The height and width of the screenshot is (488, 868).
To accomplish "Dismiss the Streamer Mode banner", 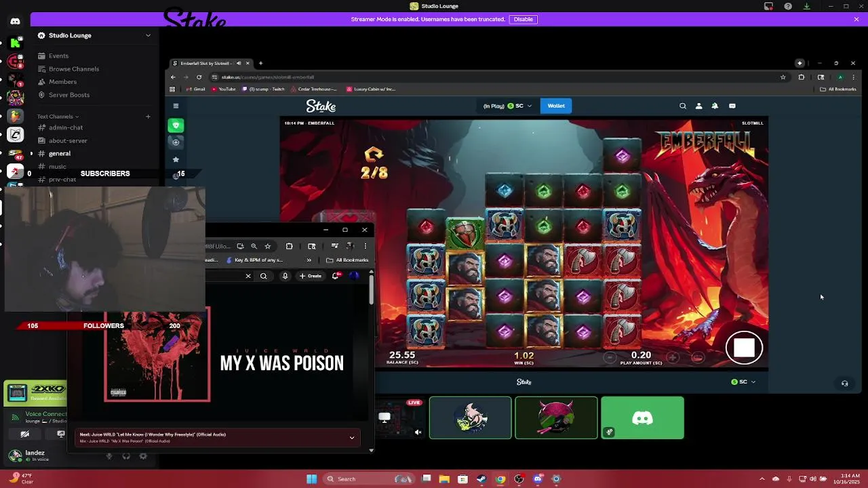I will point(856,19).
